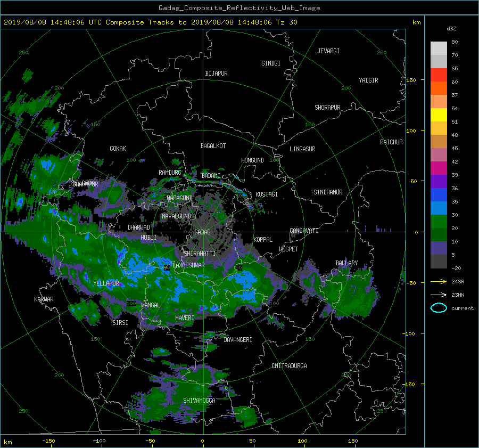Click the SINDGI city label
Screen dimensions: 479x448
point(271,63)
